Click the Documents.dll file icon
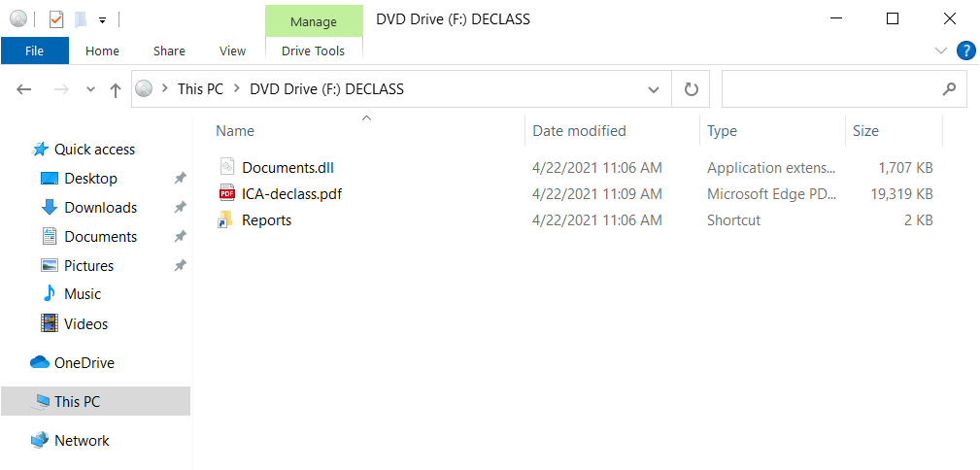 click(x=226, y=167)
